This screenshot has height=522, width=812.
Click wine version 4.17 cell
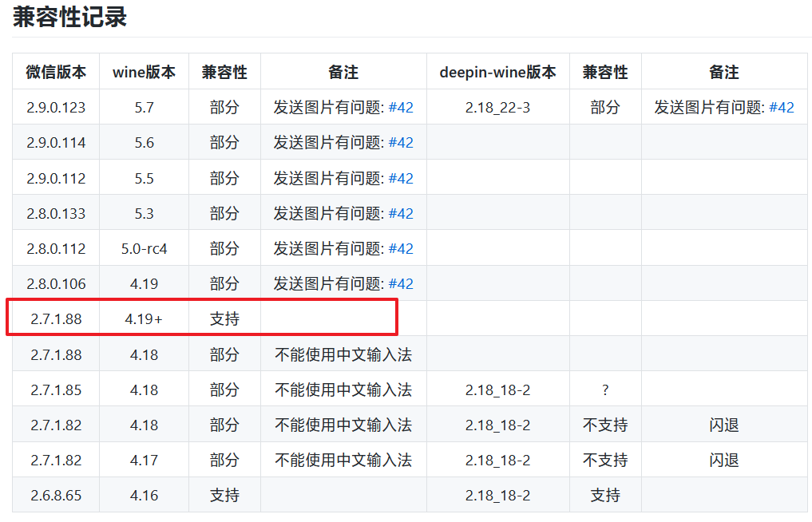click(144, 460)
